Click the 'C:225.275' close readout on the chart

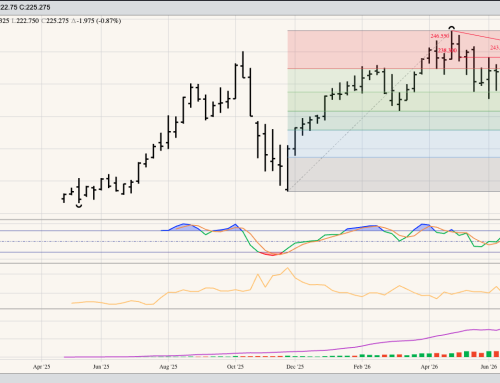click(x=55, y=21)
